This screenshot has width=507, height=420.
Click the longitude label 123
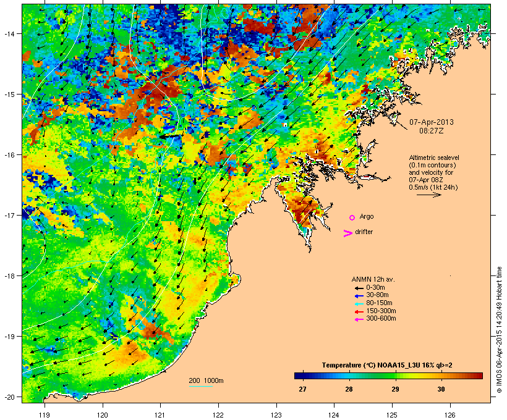coord(276,415)
